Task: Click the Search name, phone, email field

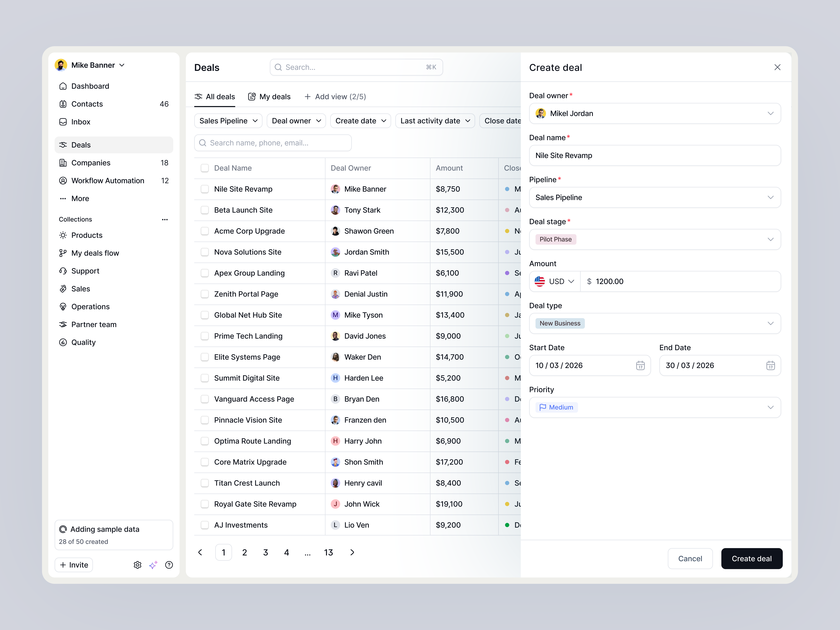Action: coord(273,143)
